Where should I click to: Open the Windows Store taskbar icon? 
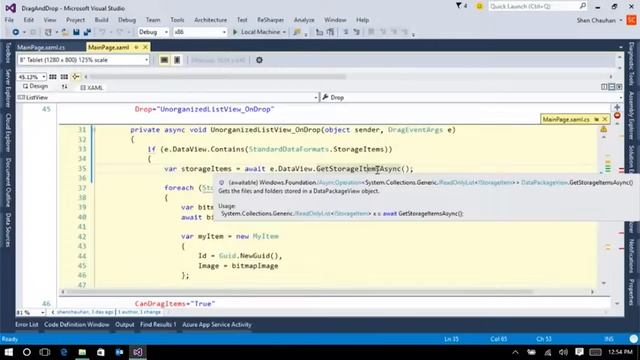pos(100,352)
